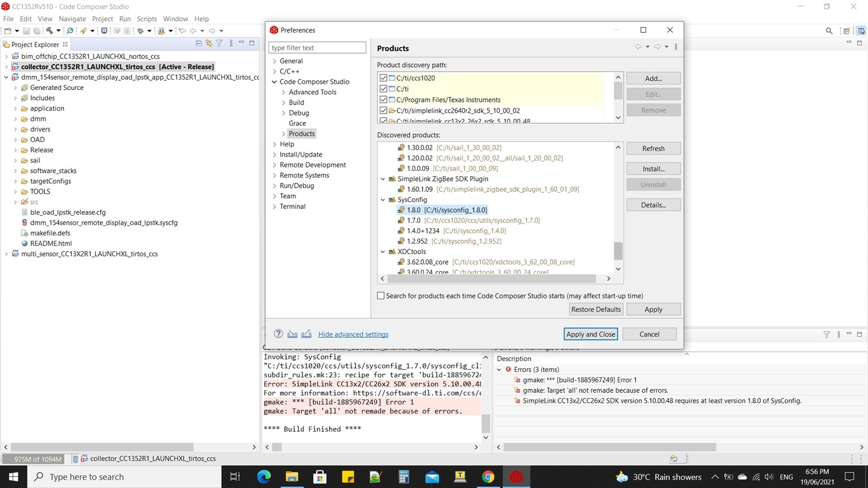Open the File menu
Image resolution: width=868 pixels, height=488 pixels.
[8, 18]
